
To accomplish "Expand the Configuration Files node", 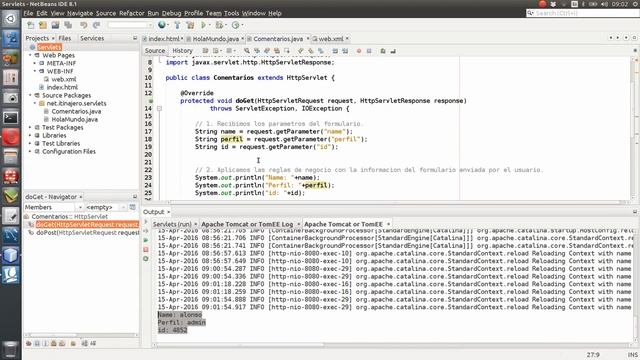I will pyautogui.click(x=30, y=151).
